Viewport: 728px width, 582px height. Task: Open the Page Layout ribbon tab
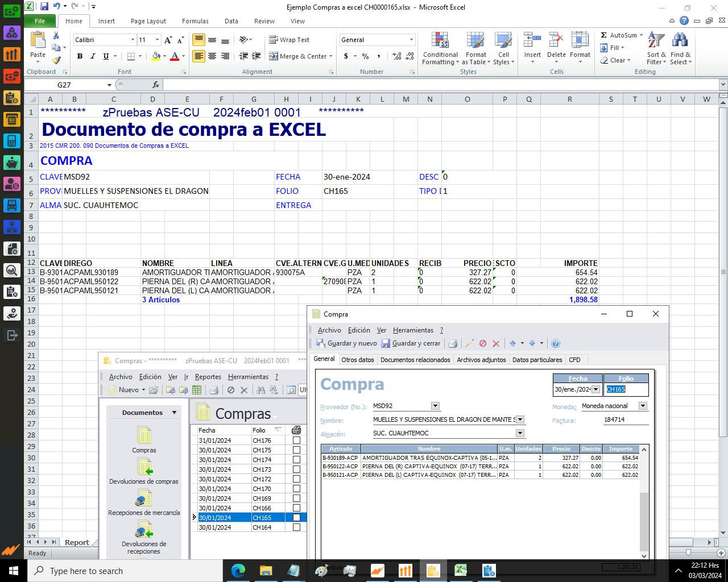(x=148, y=21)
